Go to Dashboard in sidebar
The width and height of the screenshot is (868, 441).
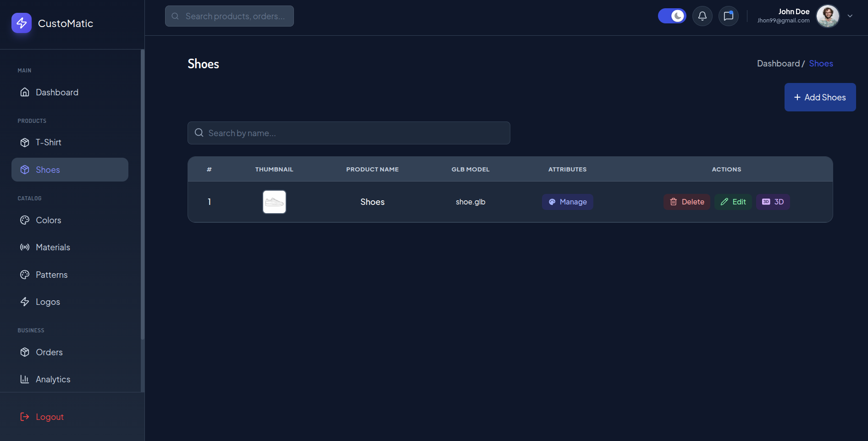click(x=70, y=92)
